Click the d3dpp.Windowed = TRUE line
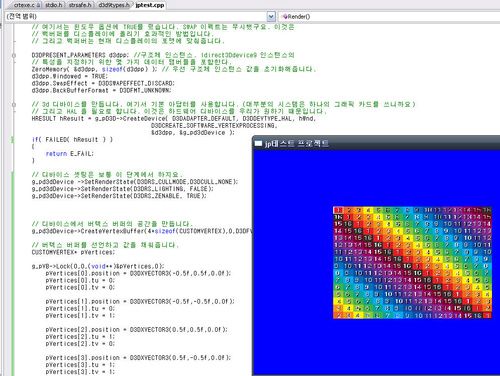The image size is (500, 376). pyautogui.click(x=70, y=76)
